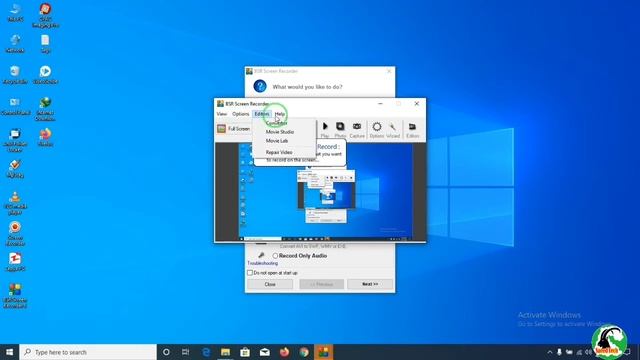This screenshot has height=360, width=640.
Task: Click the microphone icon beside Record Only Audio
Action: coord(261,255)
